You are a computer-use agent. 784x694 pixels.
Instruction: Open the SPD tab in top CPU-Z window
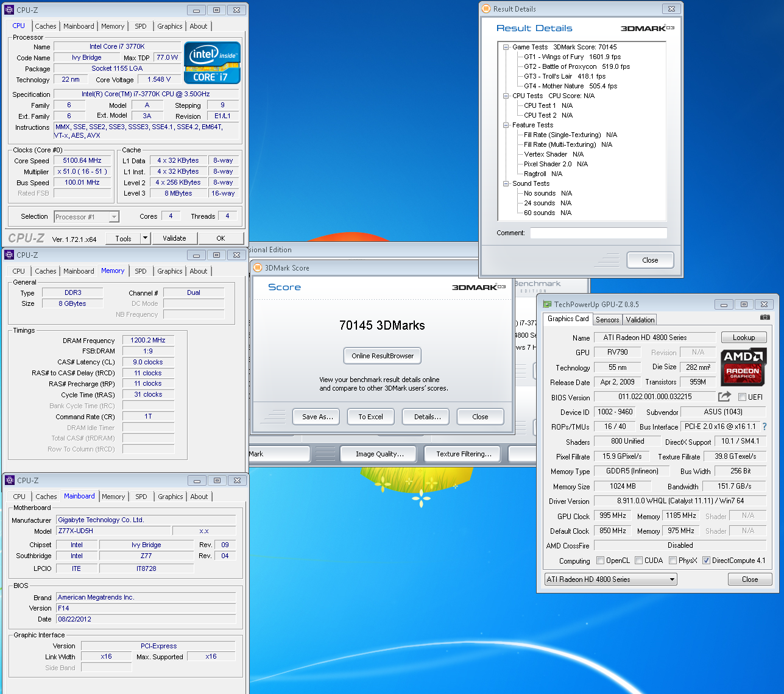point(141,26)
